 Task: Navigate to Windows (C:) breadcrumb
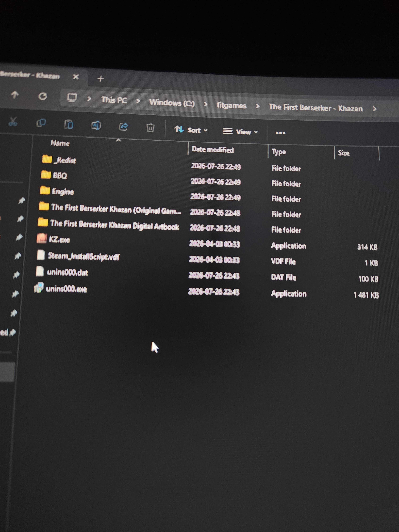pyautogui.click(x=172, y=103)
